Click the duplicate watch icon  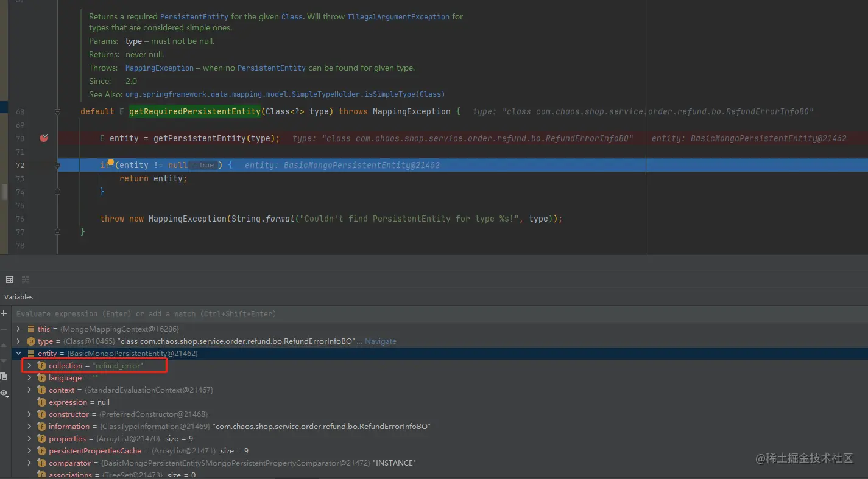pyautogui.click(x=4, y=377)
